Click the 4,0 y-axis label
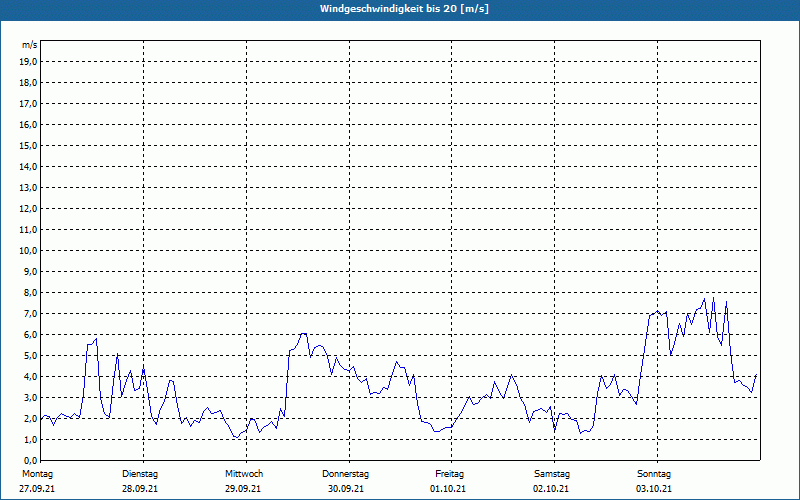Viewport: 800px width, 500px height. click(31, 377)
